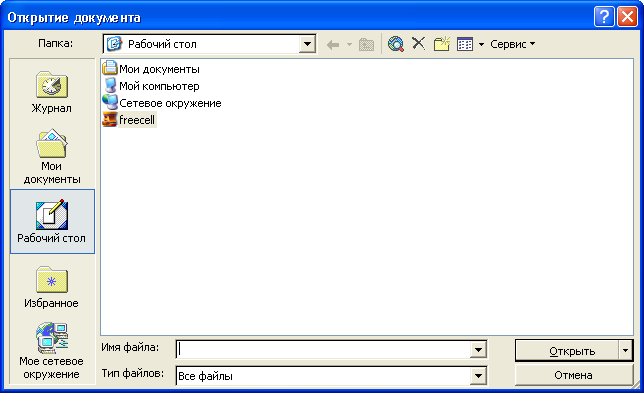Image resolution: width=644 pixels, height=393 pixels.
Task: Click the freecell file icon
Action: 110,120
